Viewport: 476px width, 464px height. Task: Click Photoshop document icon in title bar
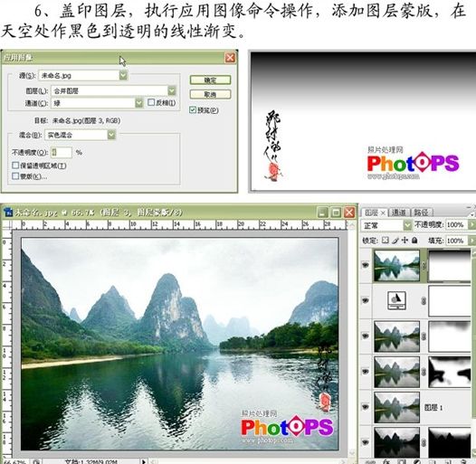coord(8,213)
